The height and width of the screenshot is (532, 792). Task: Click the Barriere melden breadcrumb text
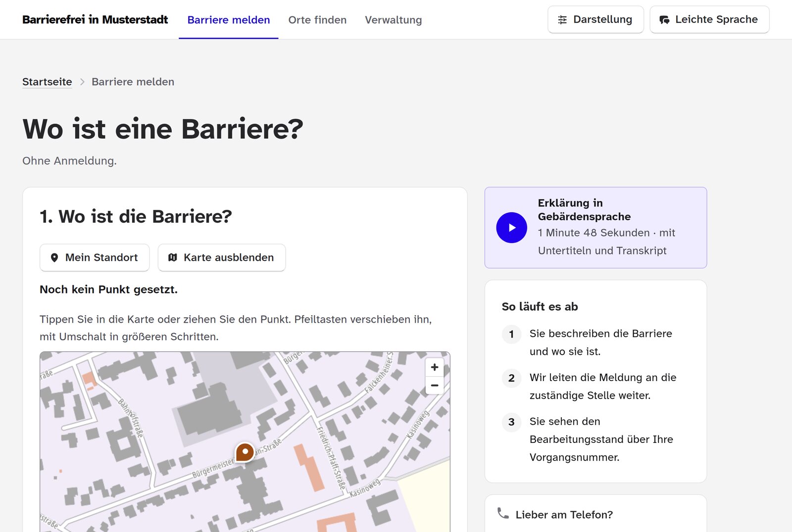coord(133,82)
